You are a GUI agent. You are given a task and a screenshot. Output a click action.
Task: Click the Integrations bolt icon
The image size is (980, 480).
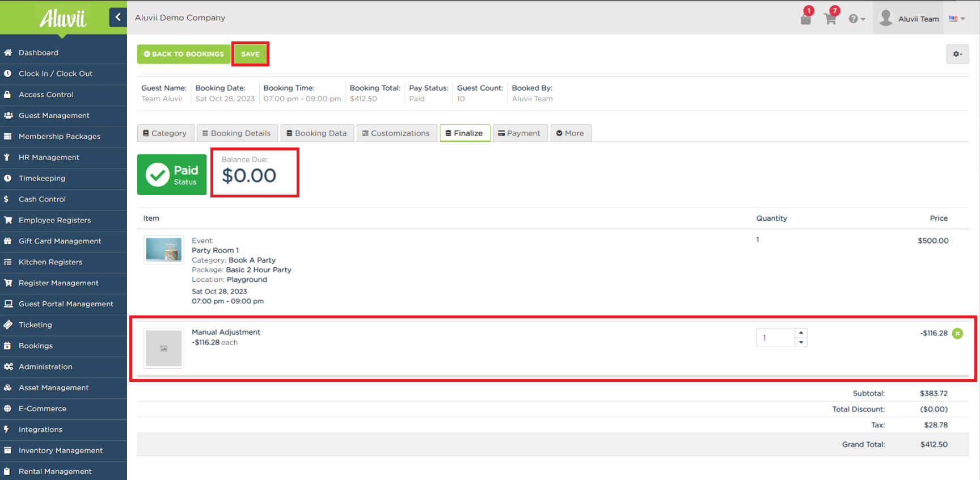click(x=7, y=430)
